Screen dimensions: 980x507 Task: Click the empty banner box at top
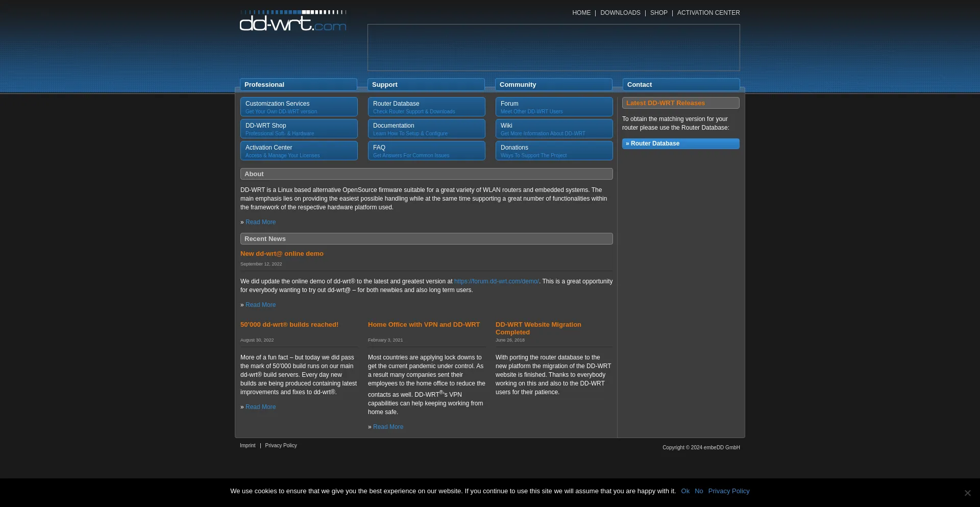click(554, 47)
